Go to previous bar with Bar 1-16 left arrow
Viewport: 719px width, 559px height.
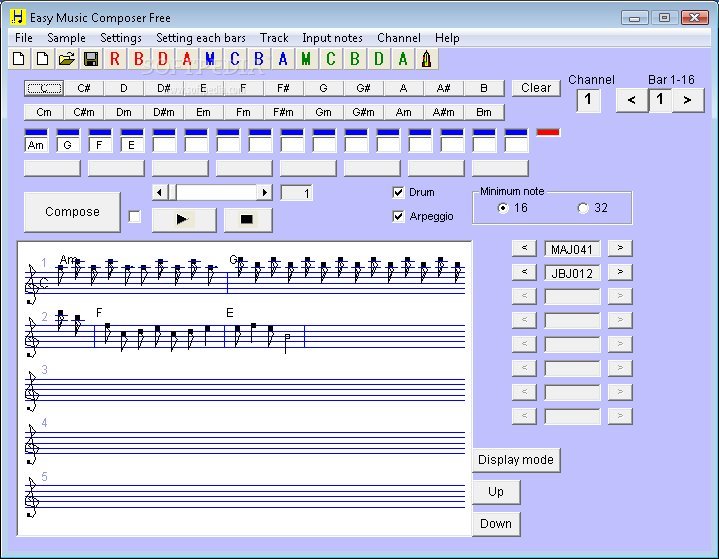(x=632, y=100)
